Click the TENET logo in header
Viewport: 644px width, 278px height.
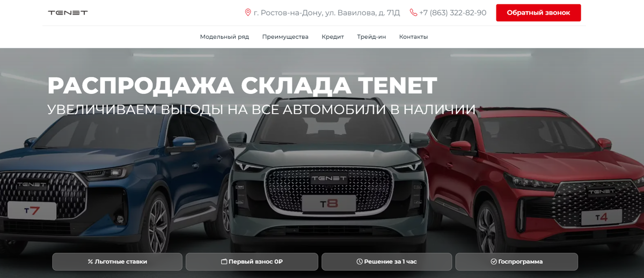[x=68, y=12]
